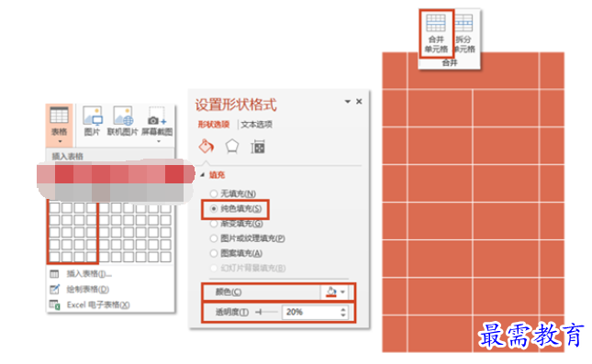
Task: Open the format pane options dropdown arrow
Action: tap(347, 102)
